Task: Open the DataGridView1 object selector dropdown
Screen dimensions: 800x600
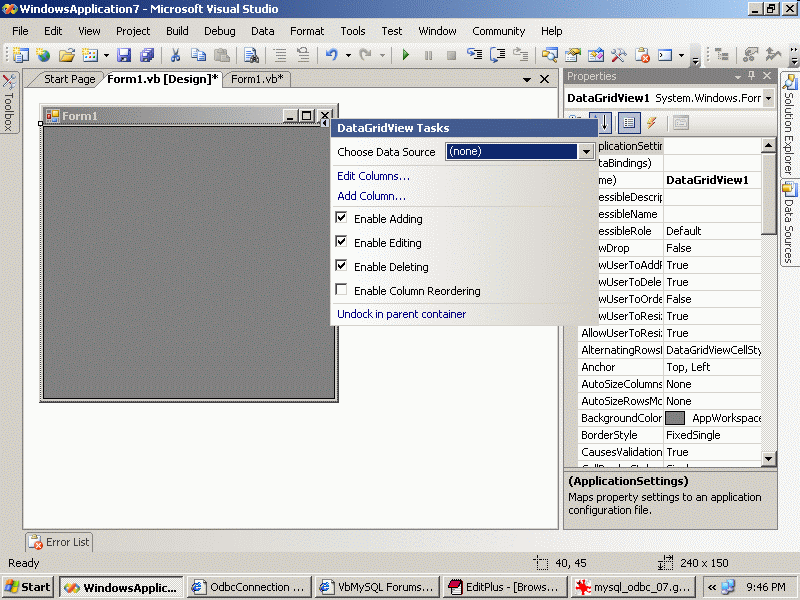Action: coord(768,98)
